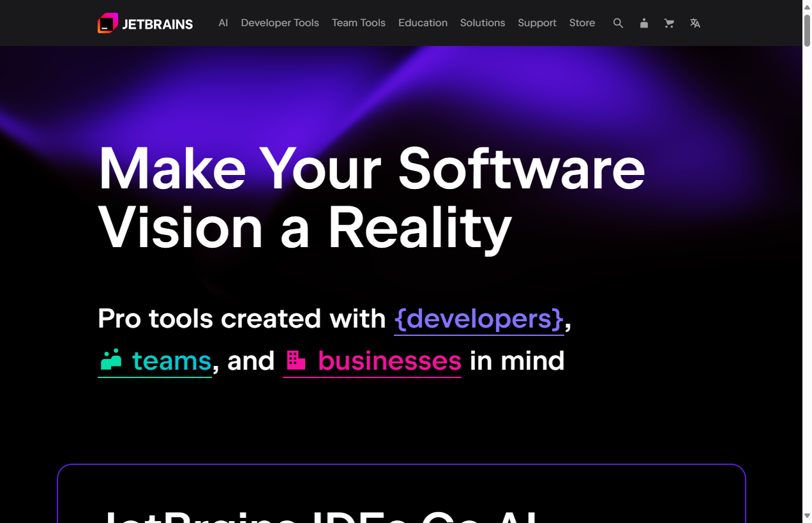This screenshot has width=812, height=523.
Task: Expand the Developer Tools menu
Action: pyautogui.click(x=280, y=23)
